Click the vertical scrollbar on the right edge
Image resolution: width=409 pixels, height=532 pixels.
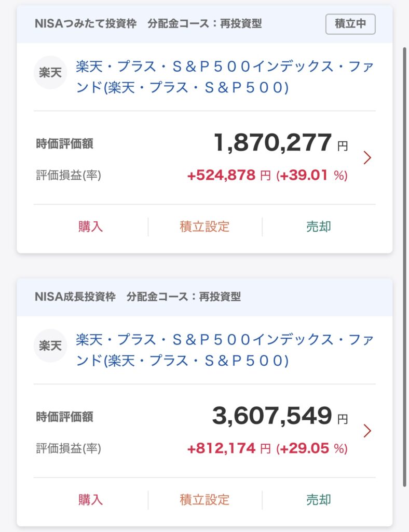pos(404,267)
